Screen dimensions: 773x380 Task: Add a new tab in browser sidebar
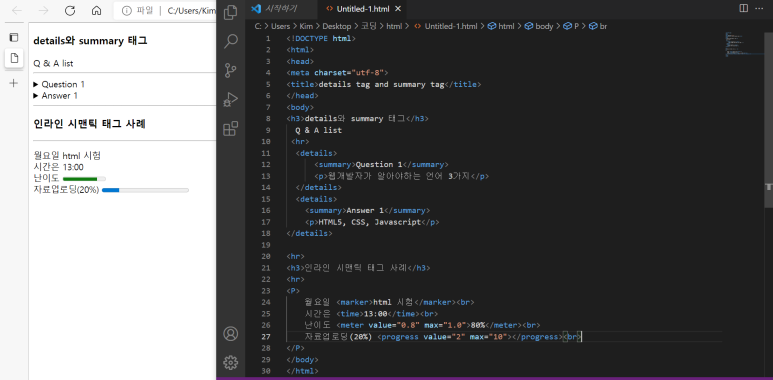click(x=14, y=83)
